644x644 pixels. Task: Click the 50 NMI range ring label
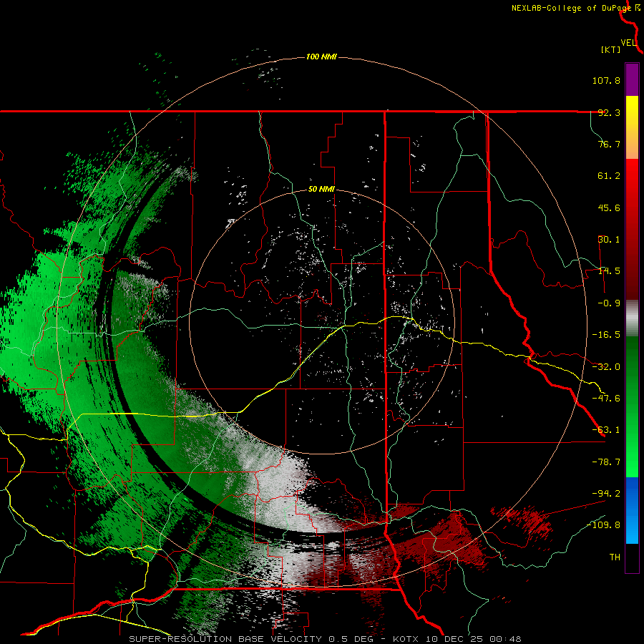pyautogui.click(x=321, y=190)
